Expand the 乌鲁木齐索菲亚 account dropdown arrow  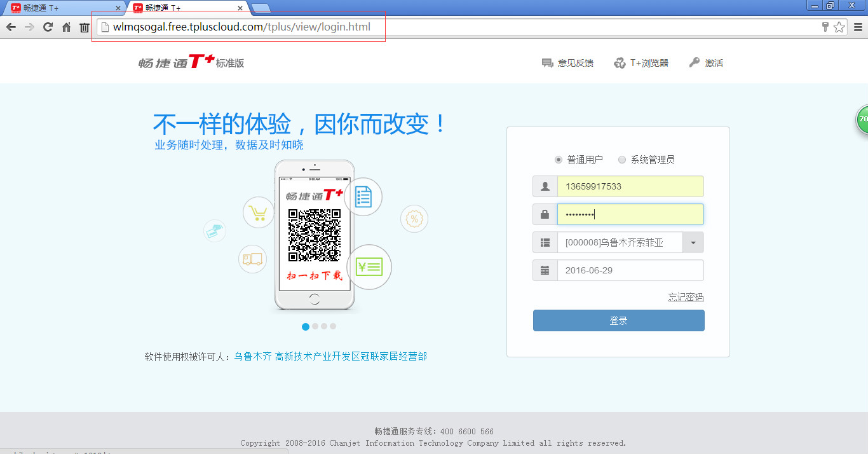693,242
